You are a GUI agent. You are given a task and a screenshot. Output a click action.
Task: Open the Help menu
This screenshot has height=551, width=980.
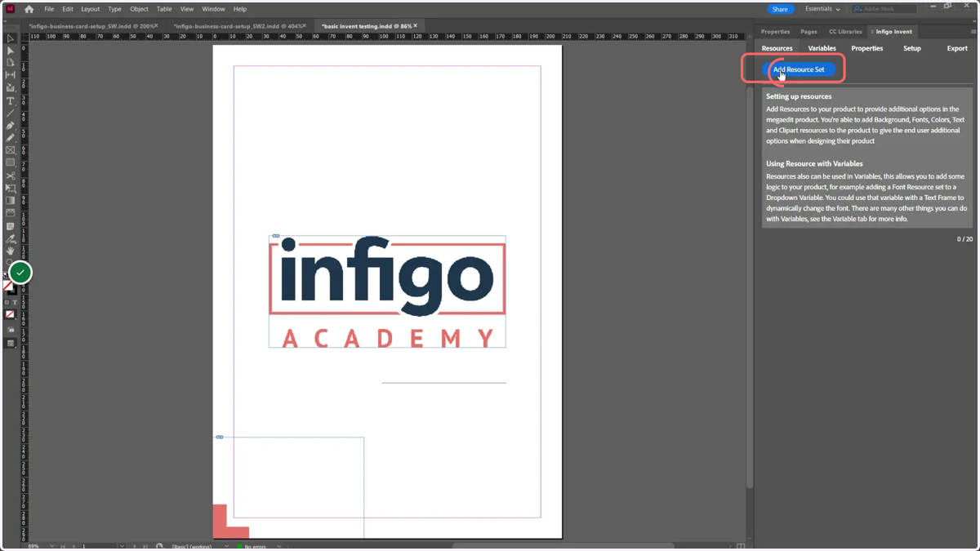pyautogui.click(x=239, y=9)
